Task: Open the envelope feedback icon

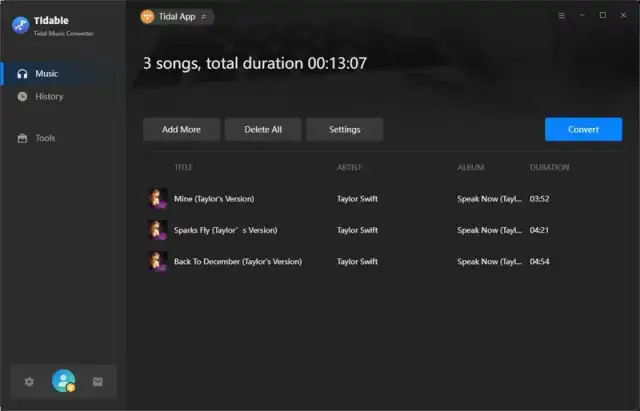Action: pyautogui.click(x=98, y=382)
